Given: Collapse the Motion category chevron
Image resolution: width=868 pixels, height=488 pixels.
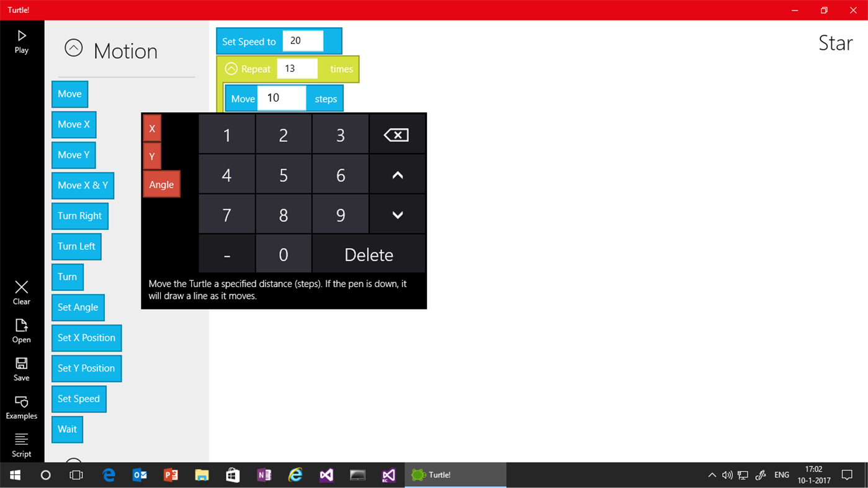Looking at the screenshot, I should (73, 47).
